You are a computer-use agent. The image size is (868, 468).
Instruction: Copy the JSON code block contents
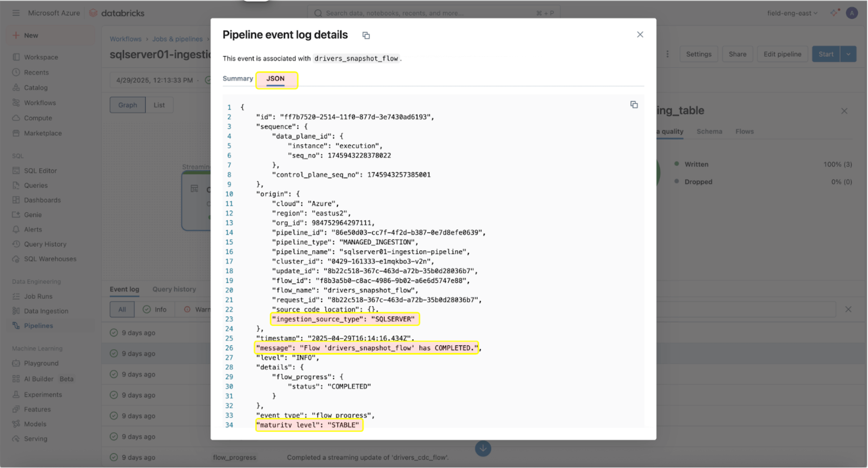[x=634, y=105]
